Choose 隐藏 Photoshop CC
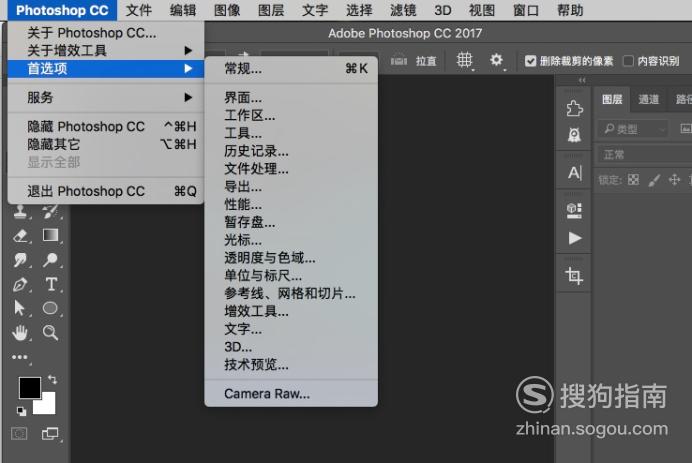 point(105,127)
